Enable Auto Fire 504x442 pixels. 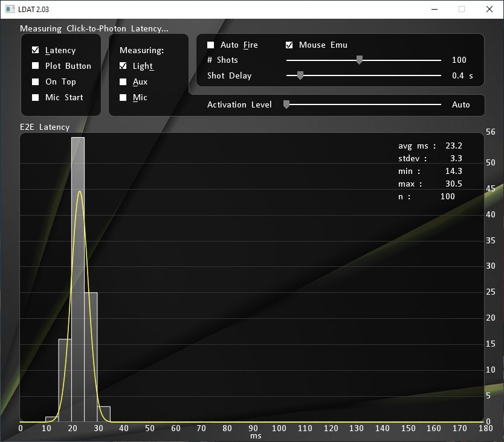[x=211, y=45]
